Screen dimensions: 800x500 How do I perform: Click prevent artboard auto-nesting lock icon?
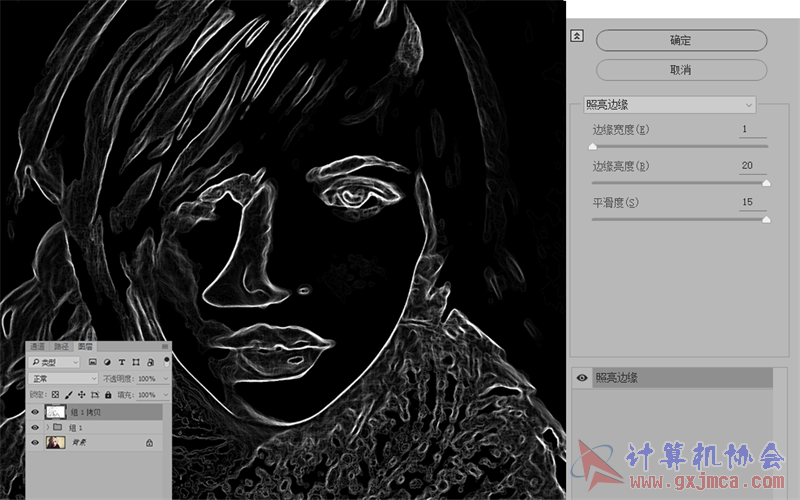tap(95, 394)
